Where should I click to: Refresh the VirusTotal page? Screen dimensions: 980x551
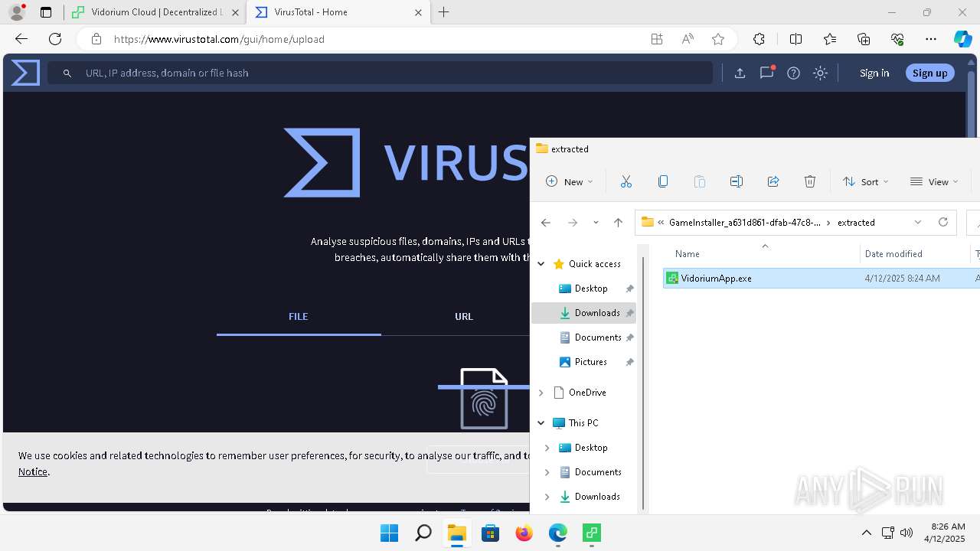click(x=55, y=39)
